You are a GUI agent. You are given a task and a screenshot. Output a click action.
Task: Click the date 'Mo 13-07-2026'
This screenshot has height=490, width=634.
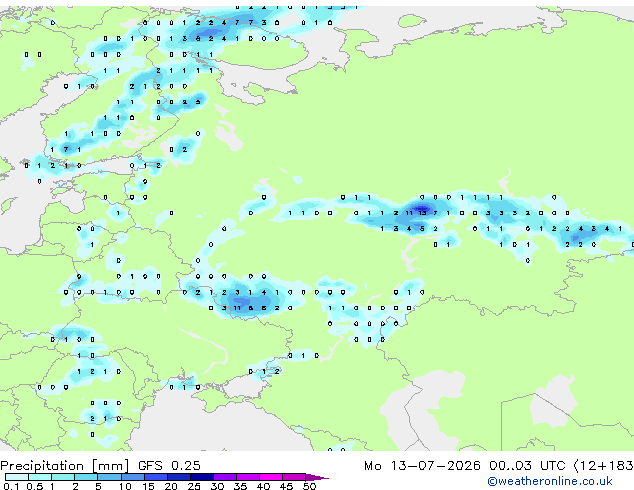[422, 465]
